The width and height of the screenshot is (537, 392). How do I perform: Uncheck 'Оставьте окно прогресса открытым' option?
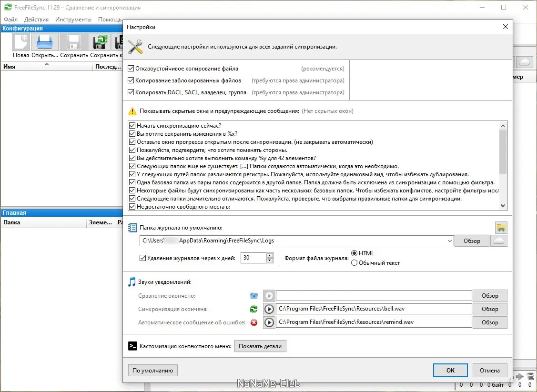pyautogui.click(x=132, y=142)
